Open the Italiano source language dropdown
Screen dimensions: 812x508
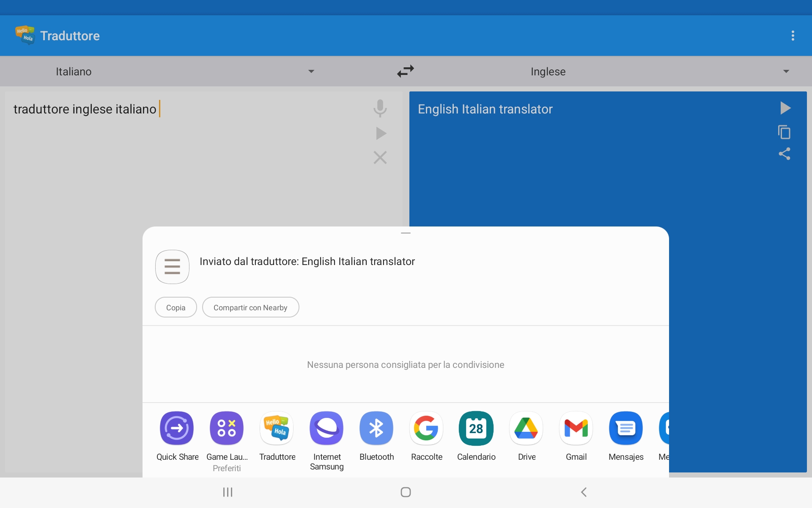pyautogui.click(x=185, y=72)
